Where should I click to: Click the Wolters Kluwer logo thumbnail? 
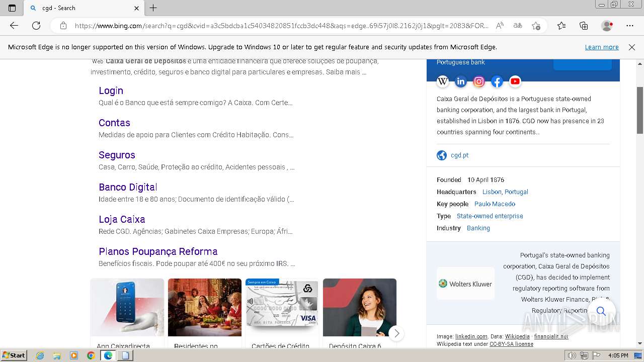(x=465, y=284)
